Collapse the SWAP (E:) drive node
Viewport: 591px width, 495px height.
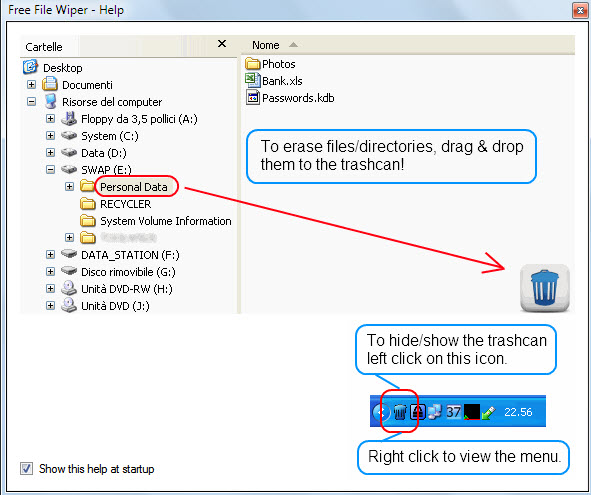[50, 169]
